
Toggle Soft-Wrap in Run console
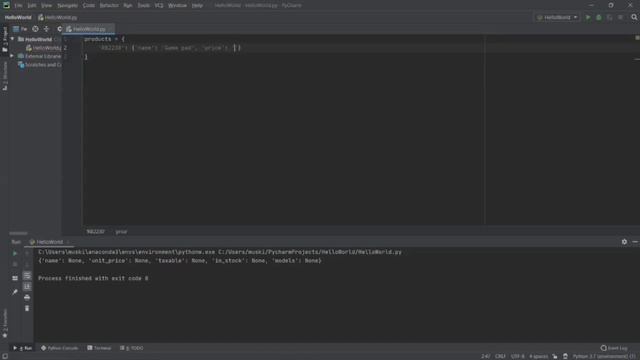pos(27,276)
